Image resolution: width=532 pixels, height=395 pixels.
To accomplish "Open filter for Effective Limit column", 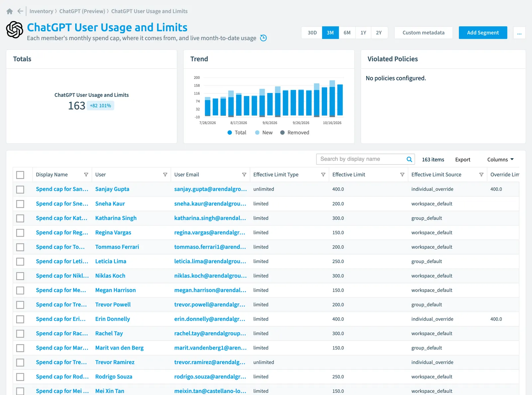I will [x=402, y=175].
